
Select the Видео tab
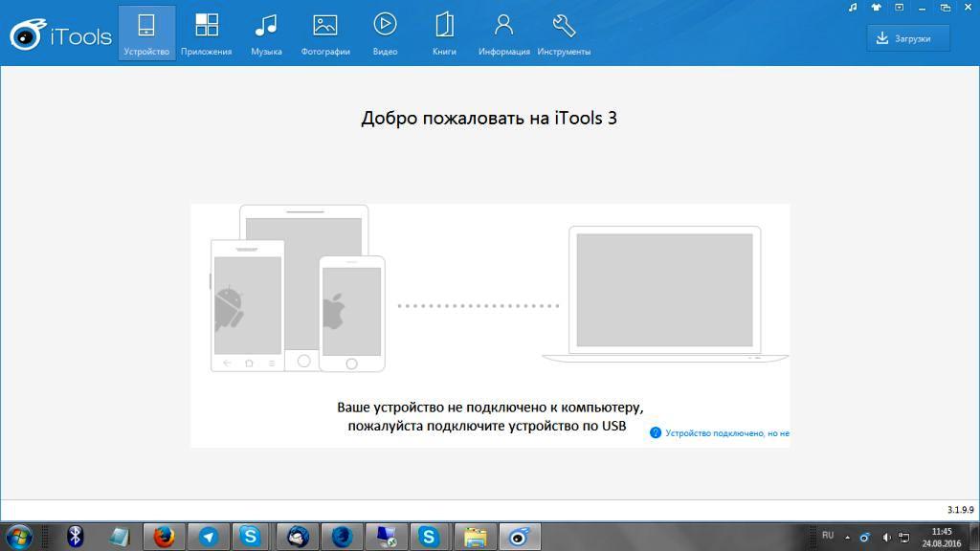pos(385,33)
